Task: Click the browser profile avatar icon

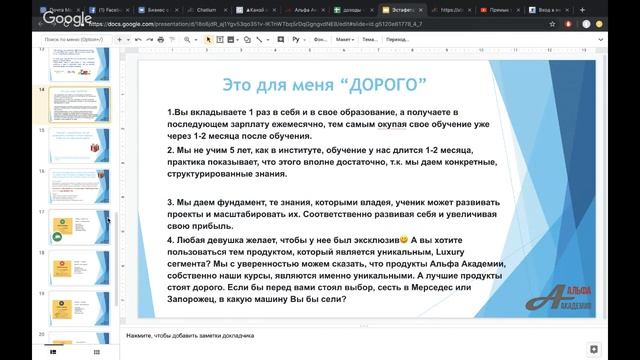Action: point(586,24)
